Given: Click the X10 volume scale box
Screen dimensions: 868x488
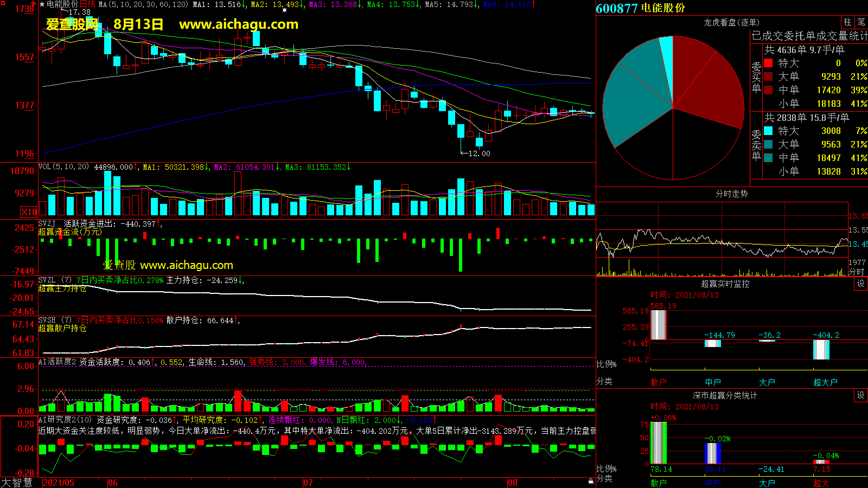Looking at the screenshot, I should pos(29,212).
